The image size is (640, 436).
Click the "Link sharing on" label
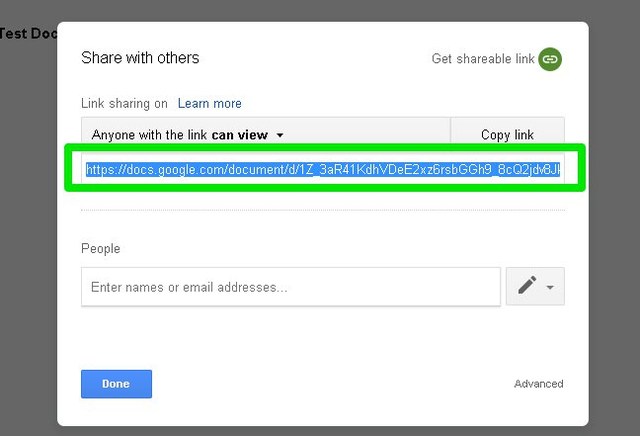pos(124,103)
